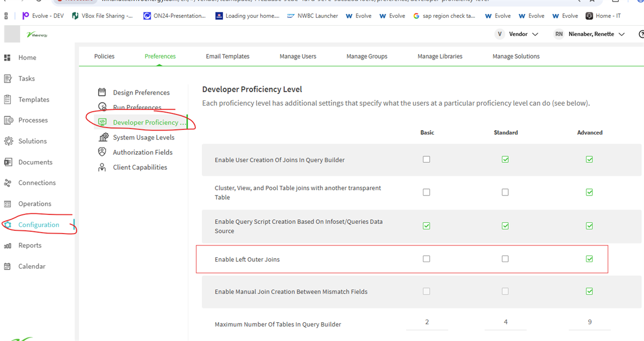This screenshot has width=644, height=341.
Task: Expand the Nienaber, Renette user menu
Action: (590, 34)
